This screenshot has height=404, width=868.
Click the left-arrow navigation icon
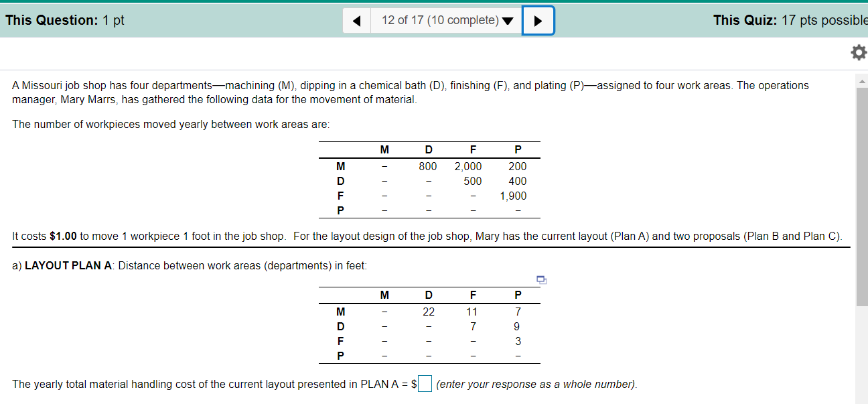point(356,20)
